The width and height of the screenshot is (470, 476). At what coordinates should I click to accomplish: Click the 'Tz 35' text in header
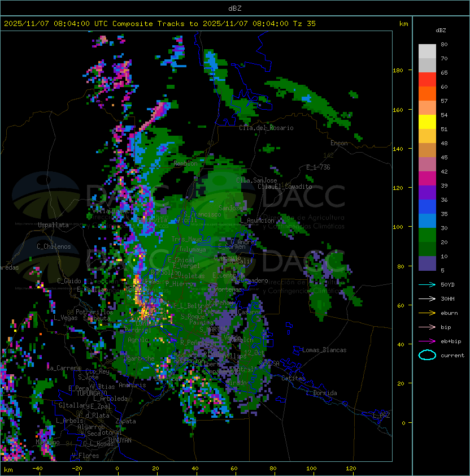pyautogui.click(x=304, y=24)
